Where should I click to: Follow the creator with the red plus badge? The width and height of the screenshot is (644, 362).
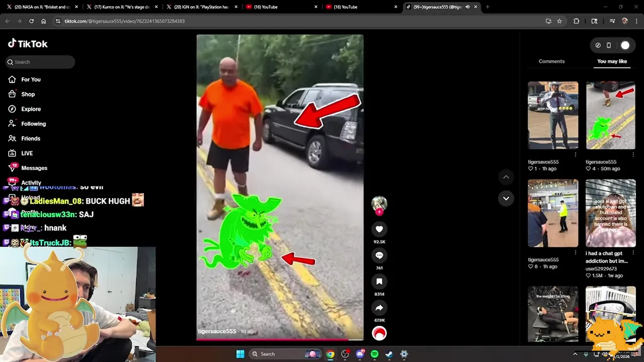[x=379, y=212]
